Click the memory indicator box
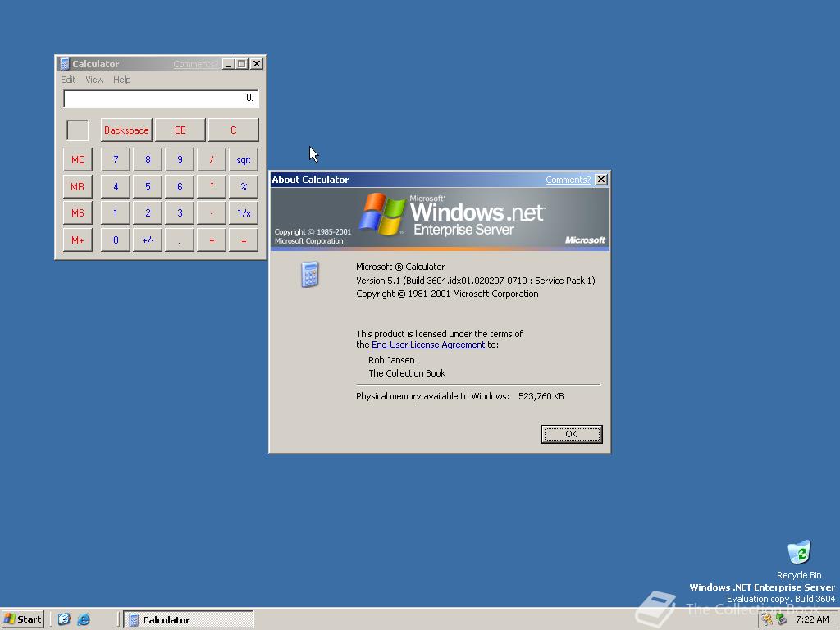The image size is (840, 630). pyautogui.click(x=78, y=130)
